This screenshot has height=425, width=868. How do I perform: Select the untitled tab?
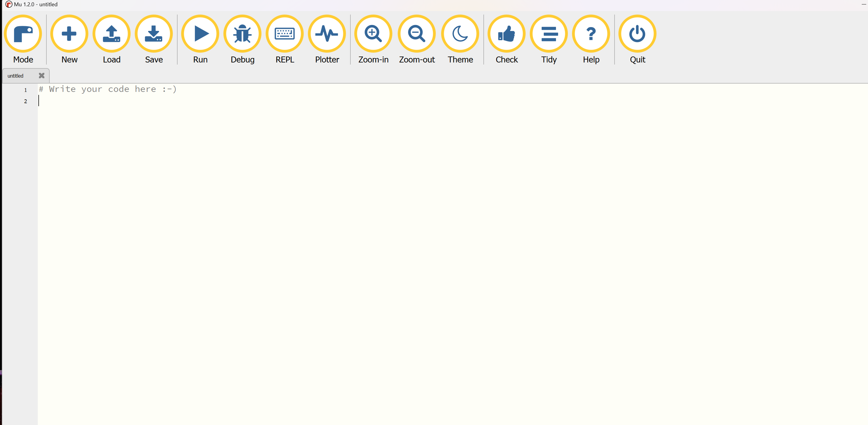pos(15,76)
